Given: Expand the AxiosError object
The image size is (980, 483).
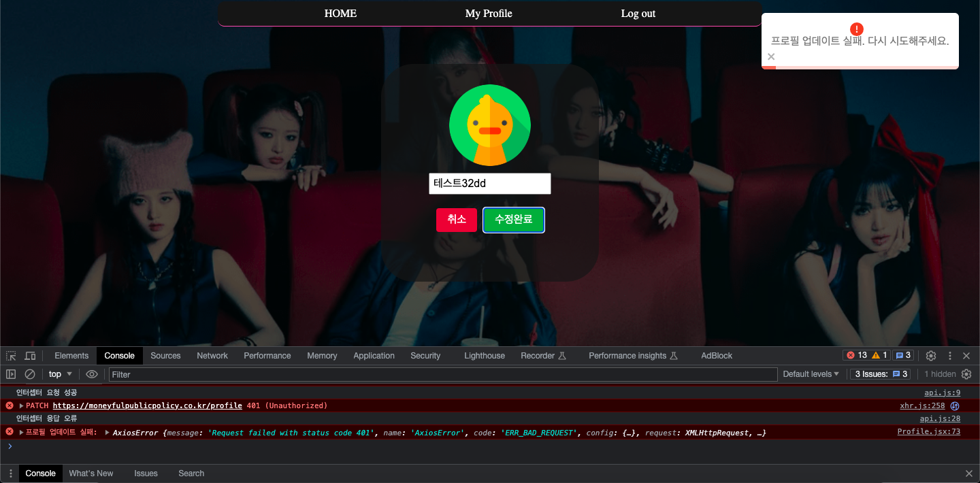Looking at the screenshot, I should point(107,432).
